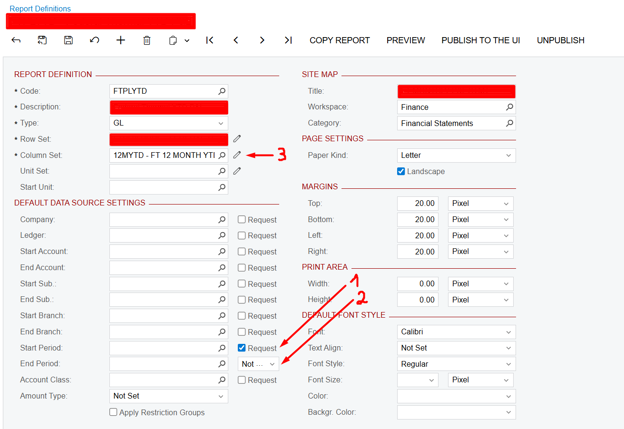The height and width of the screenshot is (429, 624).
Task: Add a new record with plus icon
Action: coord(121,40)
